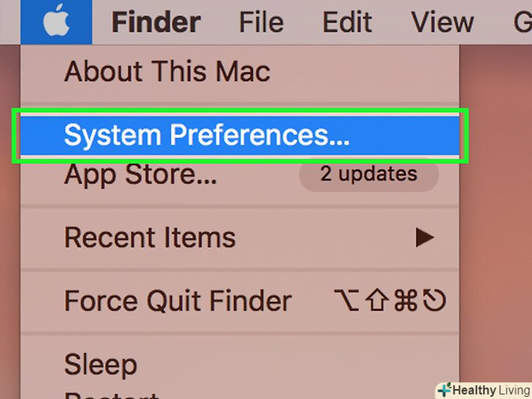This screenshot has width=532, height=399.
Task: Choose Sleep from the Apple menu
Action: pyautogui.click(x=100, y=364)
